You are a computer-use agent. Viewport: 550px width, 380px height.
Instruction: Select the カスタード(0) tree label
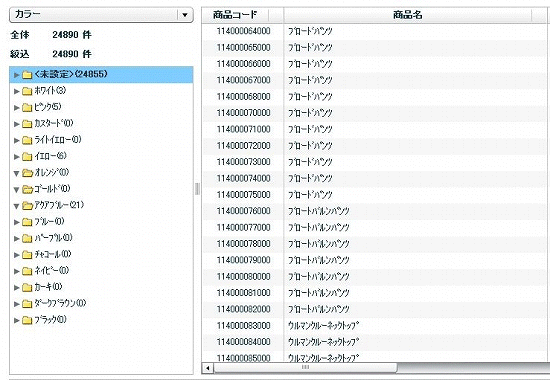(x=54, y=123)
